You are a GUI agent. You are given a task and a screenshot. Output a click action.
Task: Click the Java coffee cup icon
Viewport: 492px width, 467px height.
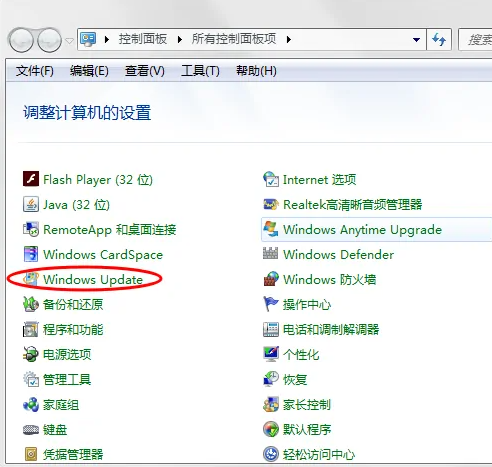31,204
